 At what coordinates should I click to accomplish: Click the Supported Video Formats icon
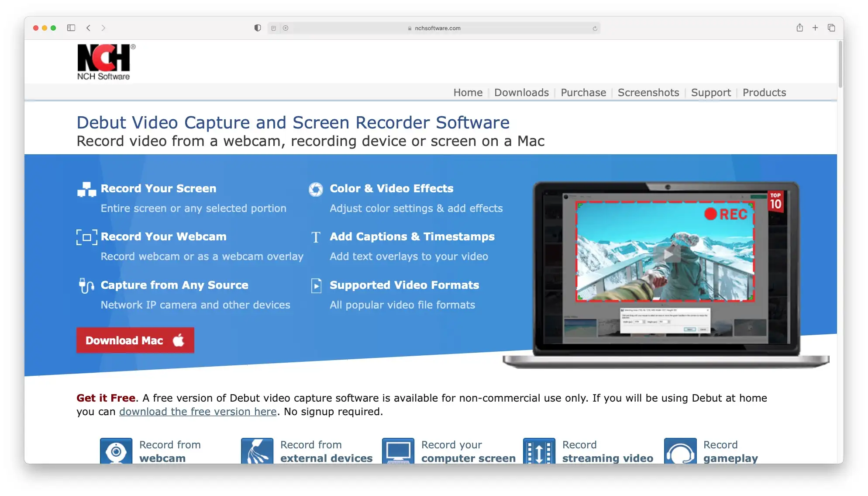[316, 285]
